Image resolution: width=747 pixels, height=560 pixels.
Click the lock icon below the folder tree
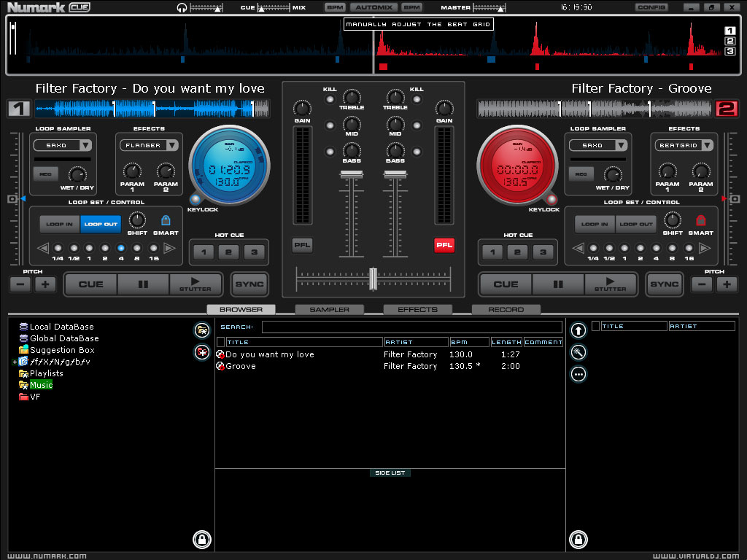(x=202, y=540)
